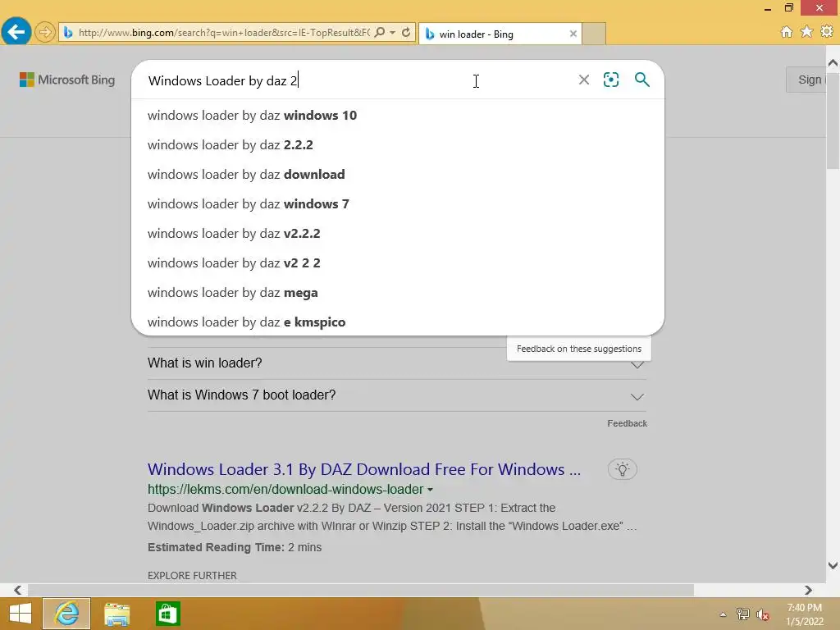Expand 'What is win loader?' question
Viewport: 840px width, 630px height.
pos(397,363)
